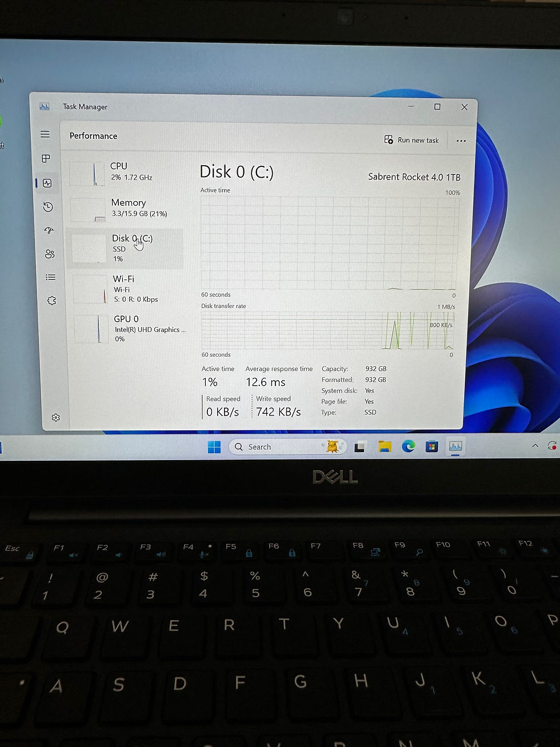This screenshot has width=560, height=747.
Task: Close the Task Manager window
Action: tap(465, 107)
